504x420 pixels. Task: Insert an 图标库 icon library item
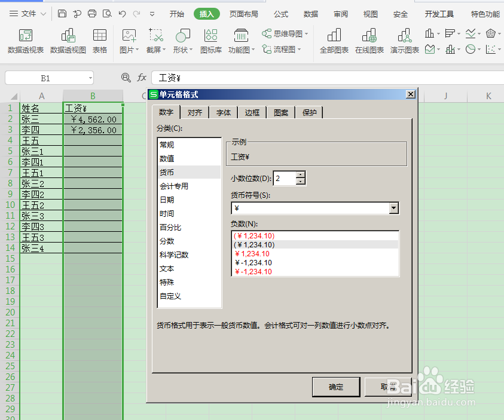click(212, 41)
